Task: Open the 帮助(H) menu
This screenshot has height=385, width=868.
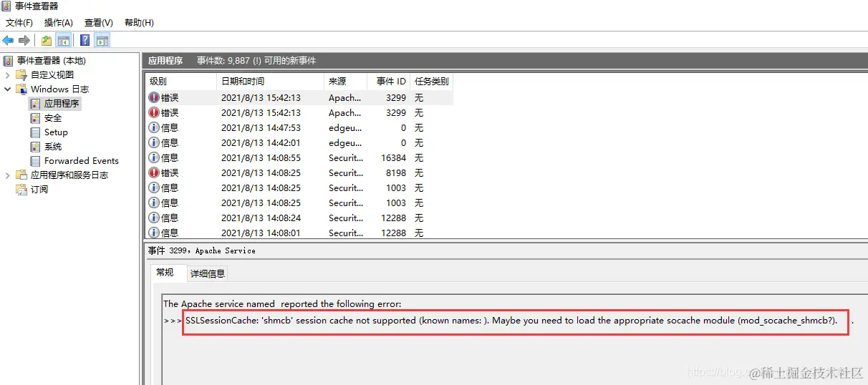Action: coord(139,23)
